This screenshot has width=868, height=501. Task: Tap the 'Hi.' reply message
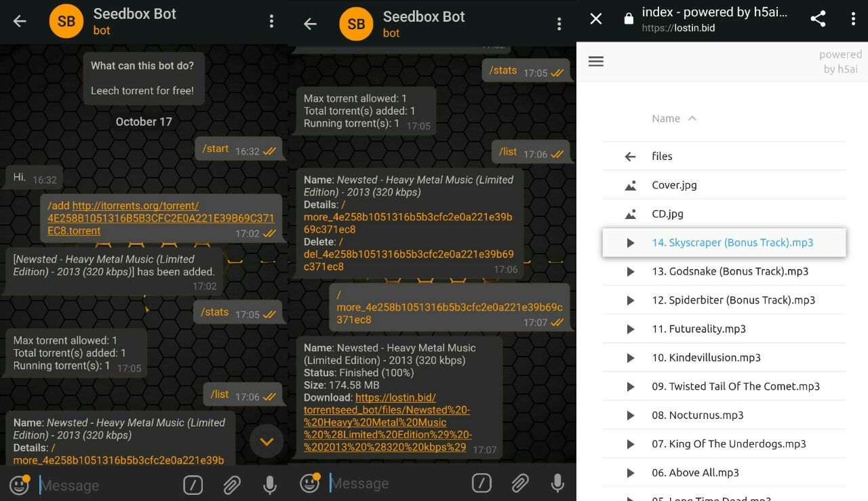[34, 178]
